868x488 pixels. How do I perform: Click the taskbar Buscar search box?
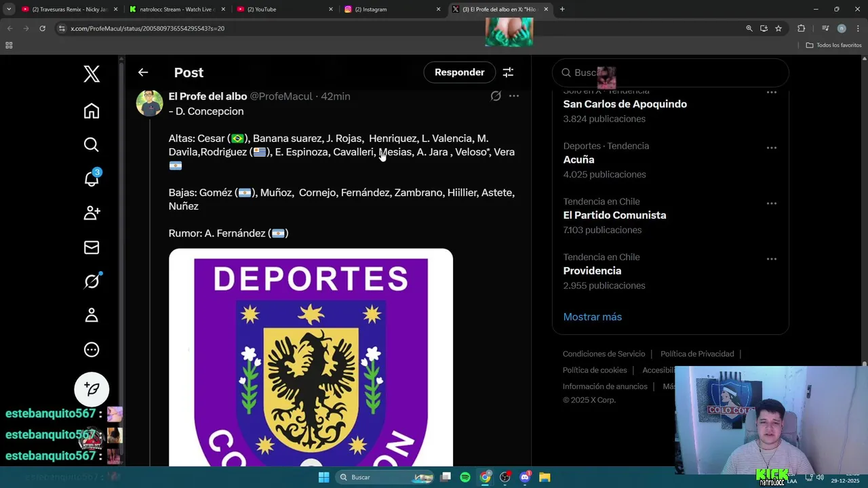[386, 477]
